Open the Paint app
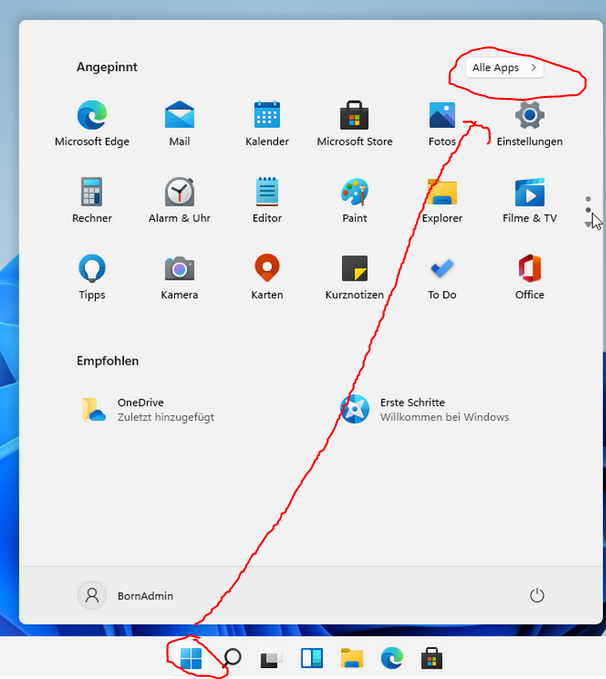606x679 pixels. tap(354, 200)
